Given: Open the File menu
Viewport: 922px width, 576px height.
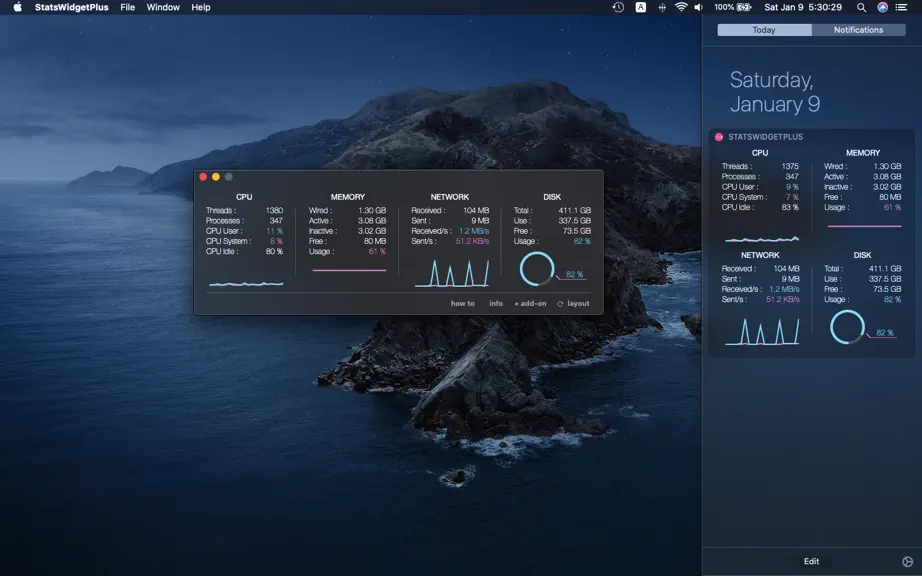Looking at the screenshot, I should (x=128, y=7).
